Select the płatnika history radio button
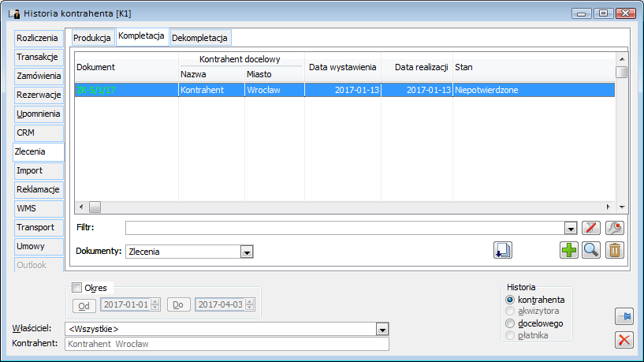 pos(510,335)
